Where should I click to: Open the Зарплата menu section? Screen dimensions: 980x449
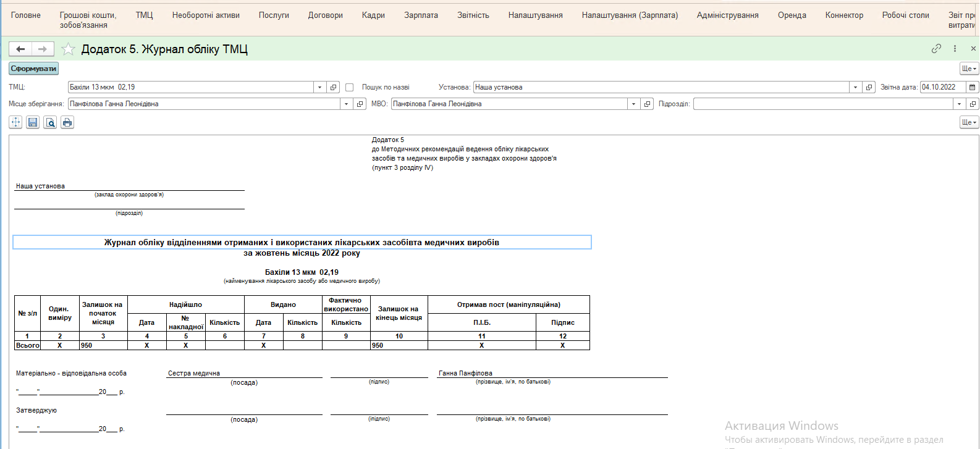point(421,15)
